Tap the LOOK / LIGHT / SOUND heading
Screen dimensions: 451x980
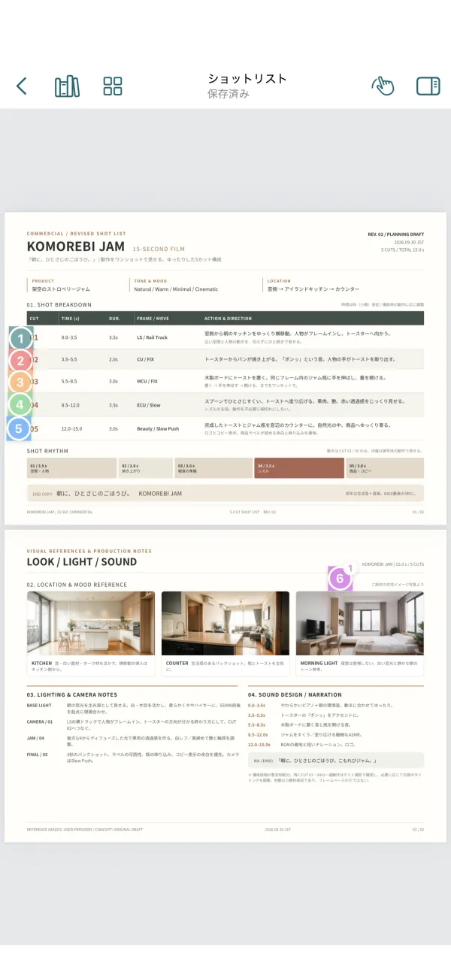(82, 561)
